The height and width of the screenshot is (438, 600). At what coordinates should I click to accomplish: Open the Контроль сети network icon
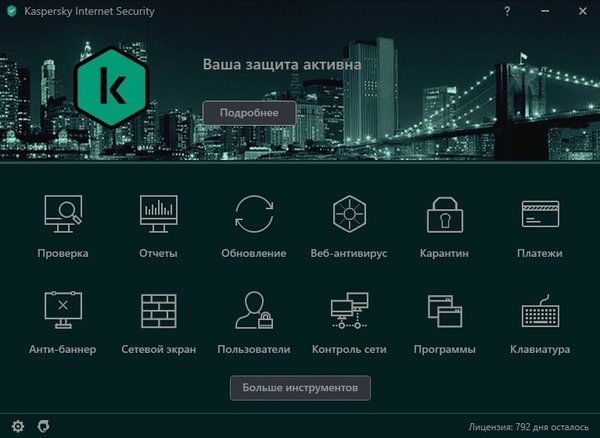click(349, 311)
